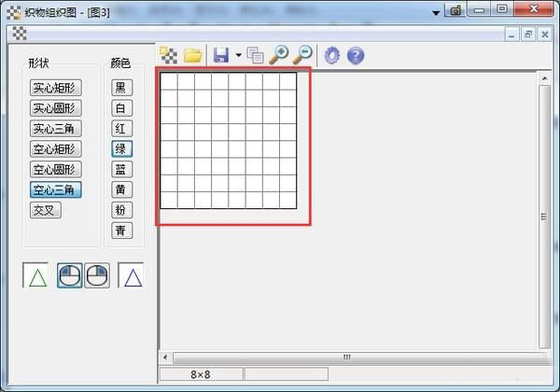Select the 实心矩形 shape button
The height and width of the screenshot is (392, 560).
pos(56,88)
